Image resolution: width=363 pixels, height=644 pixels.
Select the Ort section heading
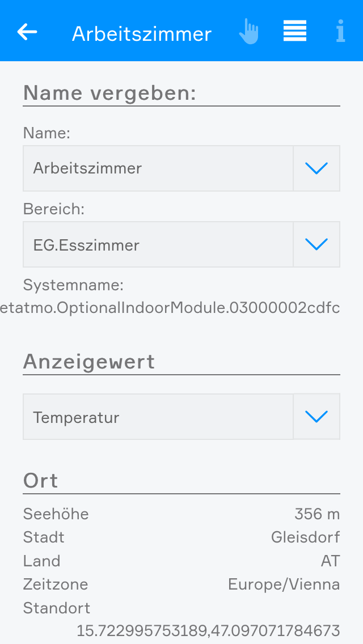pyautogui.click(x=41, y=481)
